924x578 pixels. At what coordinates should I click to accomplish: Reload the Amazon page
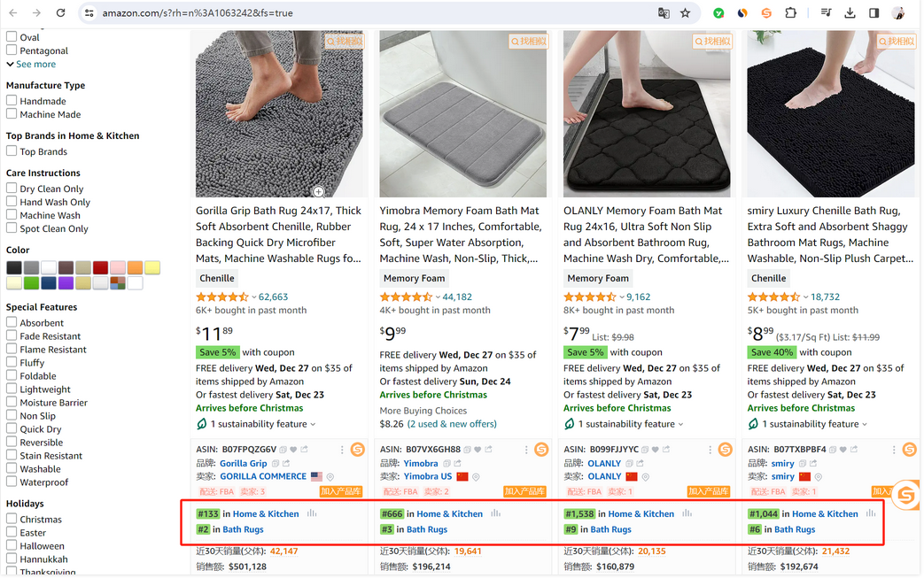coord(60,13)
